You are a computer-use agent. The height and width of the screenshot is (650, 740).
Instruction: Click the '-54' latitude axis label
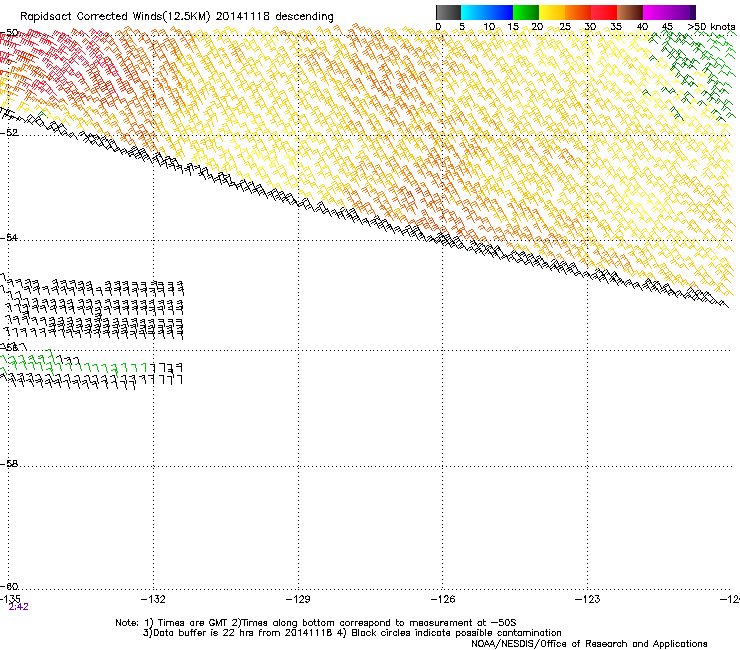point(9,237)
